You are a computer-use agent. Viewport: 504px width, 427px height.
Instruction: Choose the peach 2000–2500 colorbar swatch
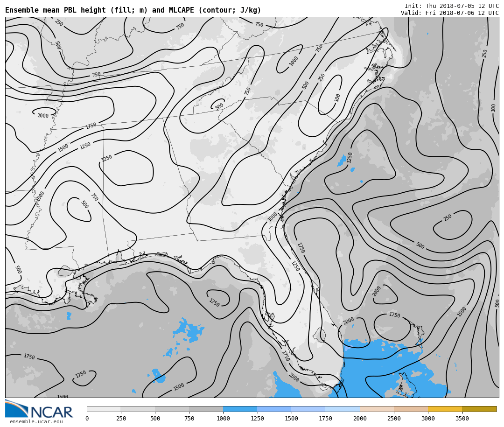point(377,409)
